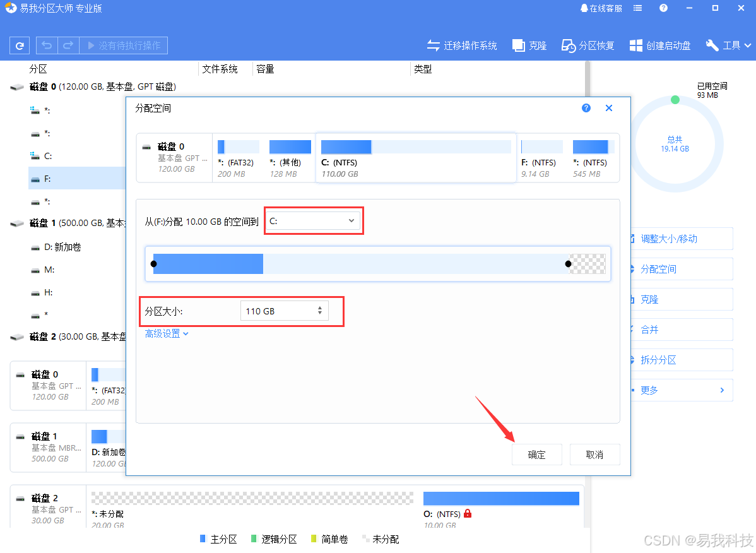The image size is (756, 553).
Task: Click Allocate Space (分配空间) in side panel
Action: pos(682,269)
